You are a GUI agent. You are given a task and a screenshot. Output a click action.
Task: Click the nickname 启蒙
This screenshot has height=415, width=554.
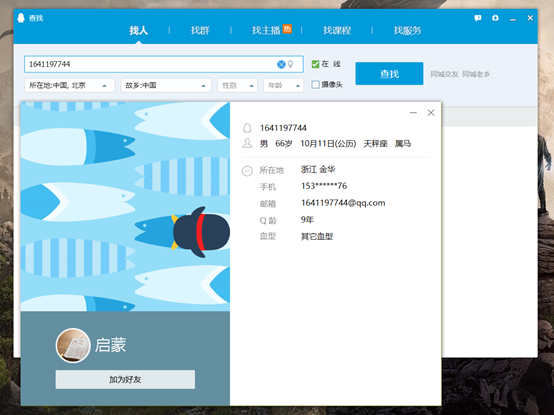[110, 345]
